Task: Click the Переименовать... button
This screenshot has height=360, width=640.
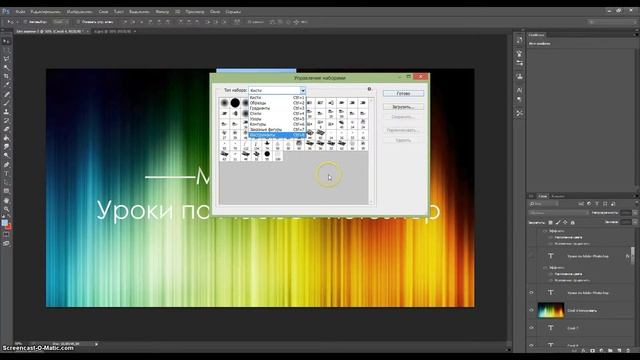Action: click(403, 130)
